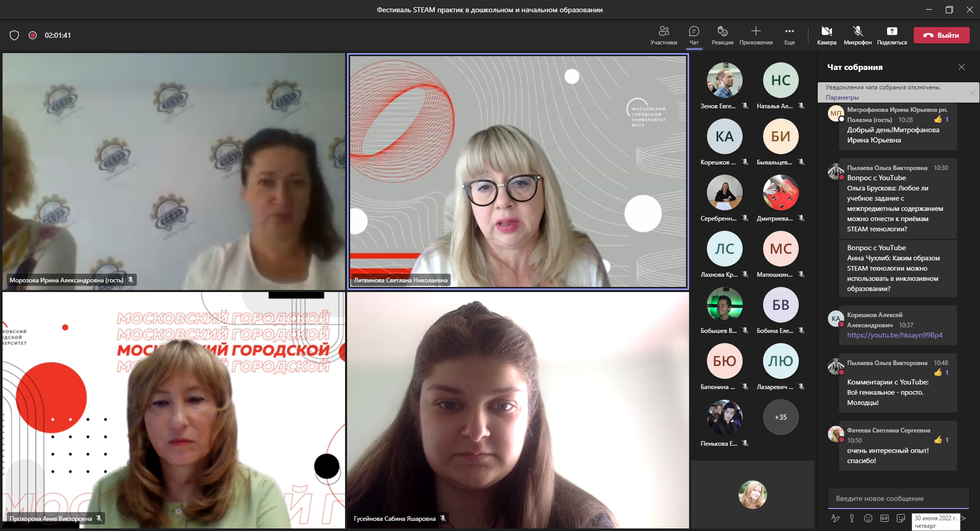Open the emoji picker in chat
Viewport: 980px width, 531px height.
(x=868, y=518)
